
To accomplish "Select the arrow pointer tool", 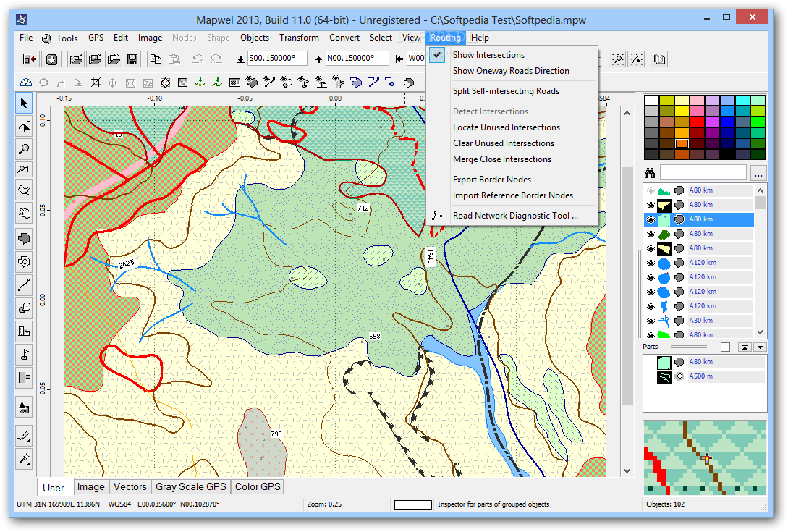I will pyautogui.click(x=24, y=104).
